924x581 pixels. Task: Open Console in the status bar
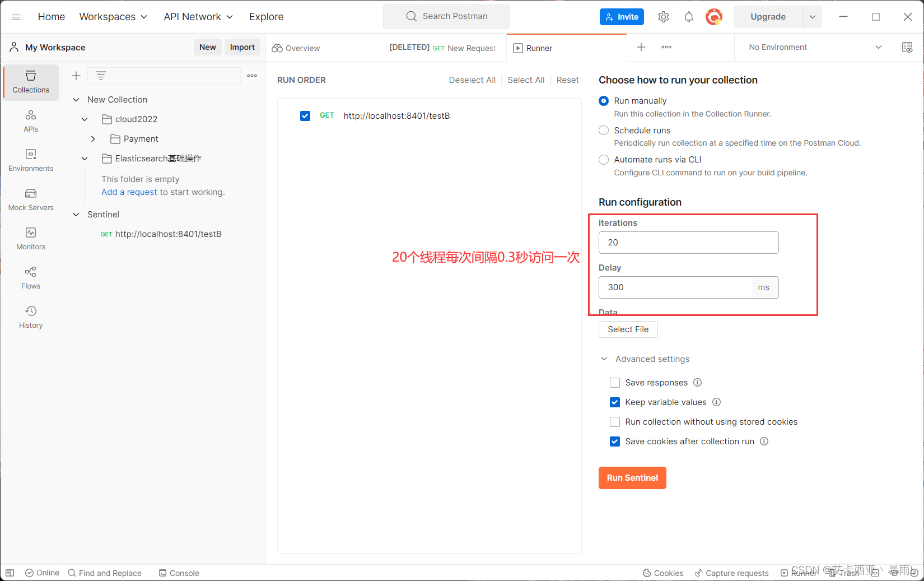(179, 573)
